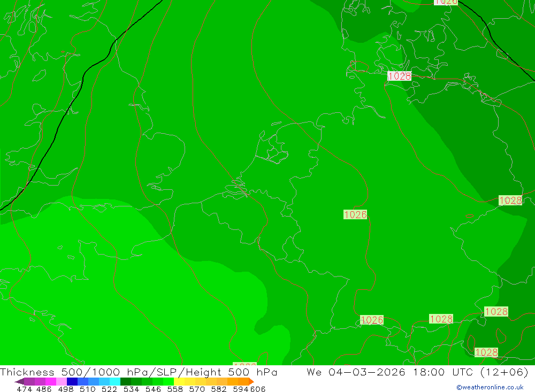Click the orange right arrow of legend

pyautogui.click(x=251, y=381)
